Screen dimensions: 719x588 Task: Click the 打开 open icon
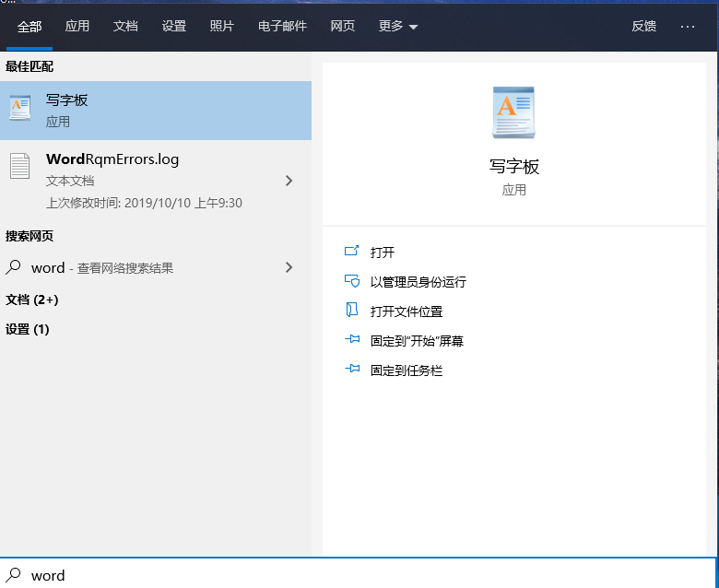(352, 251)
